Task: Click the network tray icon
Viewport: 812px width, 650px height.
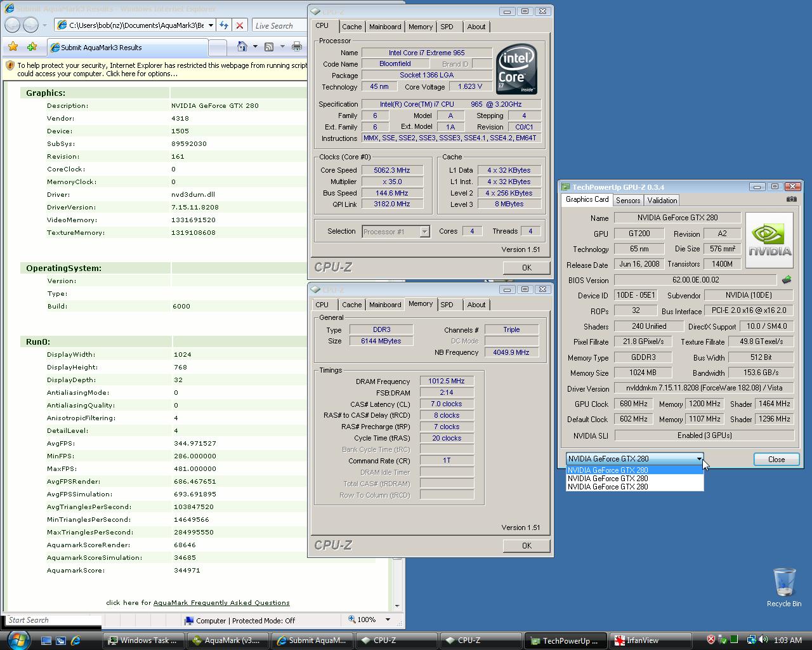Action: (752, 640)
